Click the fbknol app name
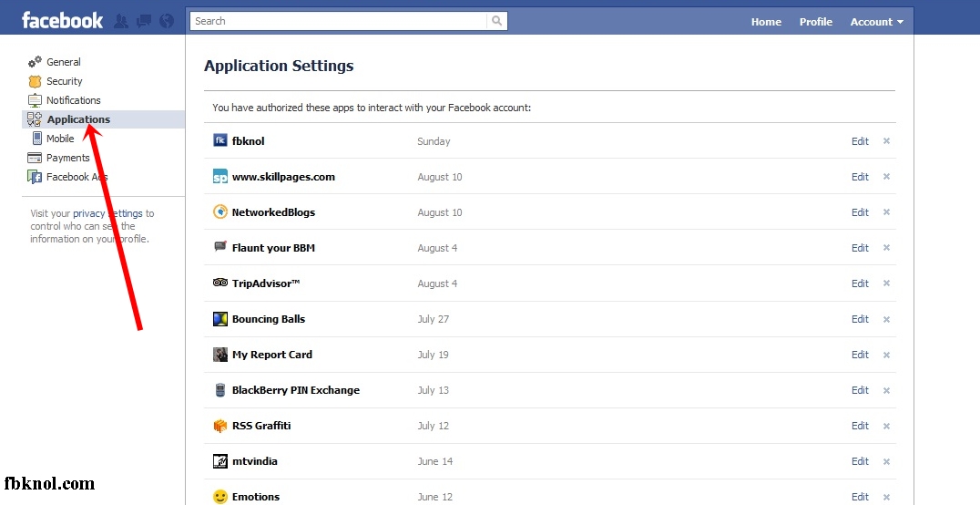Image resolution: width=980 pixels, height=505 pixels. (248, 141)
